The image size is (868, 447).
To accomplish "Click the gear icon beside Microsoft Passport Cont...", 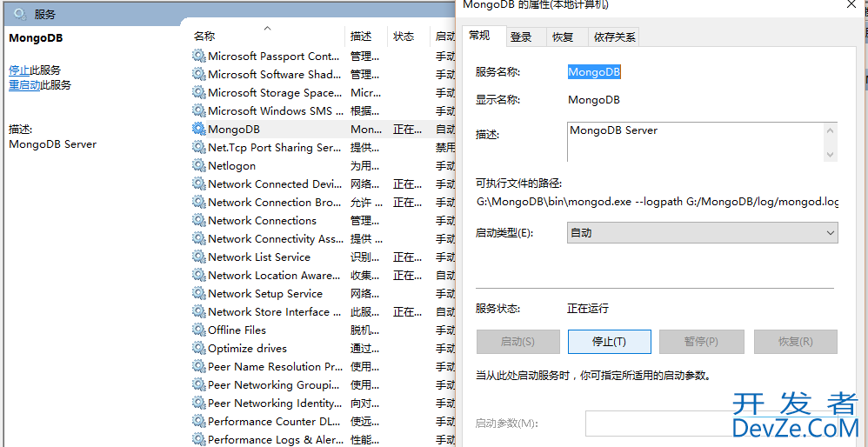I will click(198, 56).
